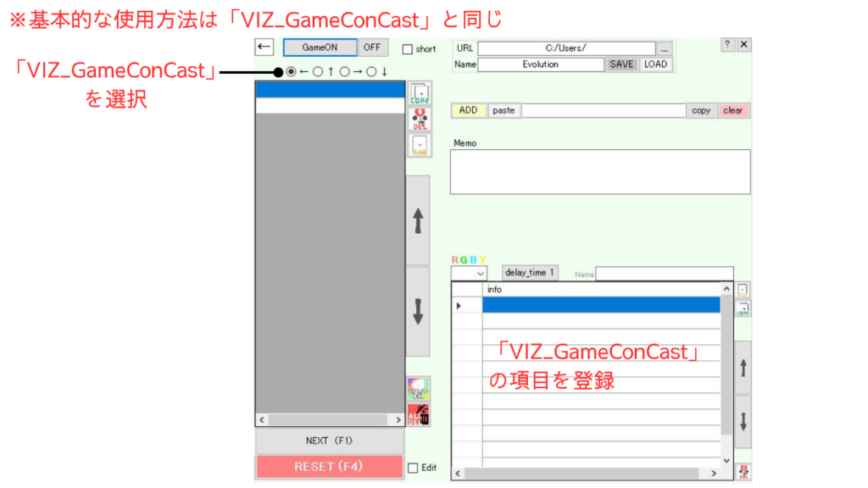The image size is (868, 488).
Task: Move left list item up with the arrow
Action: tap(418, 220)
